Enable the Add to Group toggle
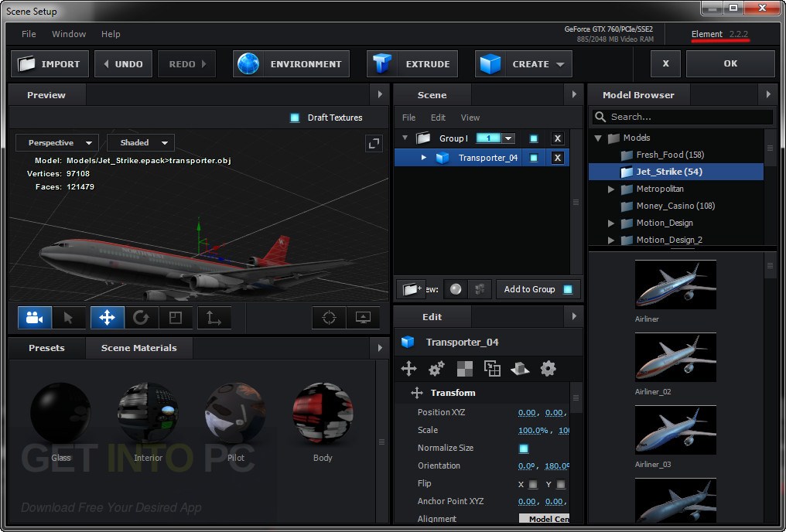 coord(570,288)
